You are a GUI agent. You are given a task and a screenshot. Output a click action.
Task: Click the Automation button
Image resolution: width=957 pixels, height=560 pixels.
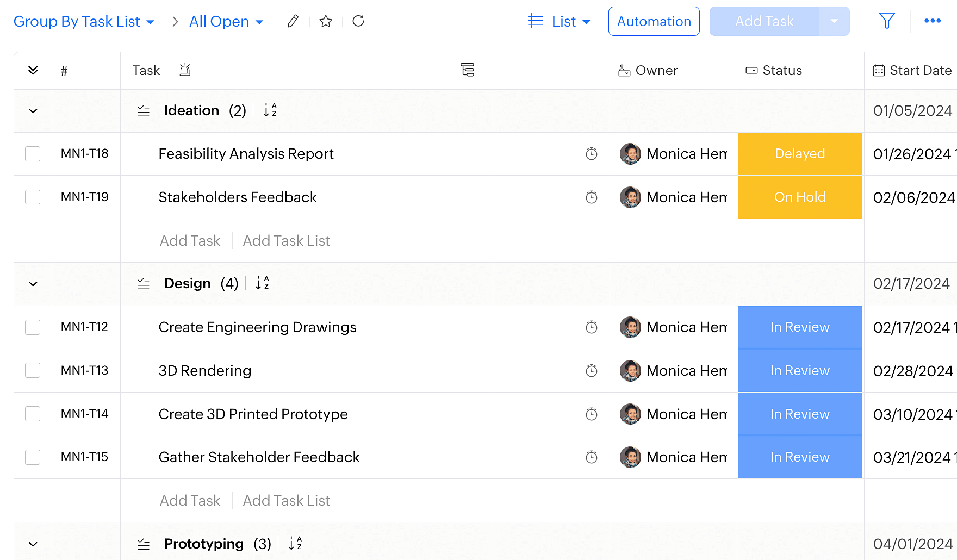click(654, 21)
